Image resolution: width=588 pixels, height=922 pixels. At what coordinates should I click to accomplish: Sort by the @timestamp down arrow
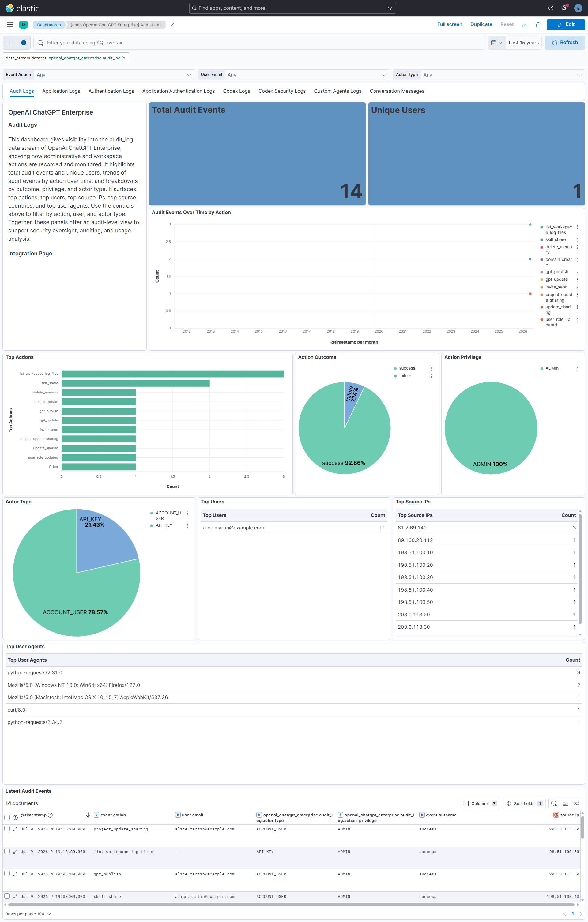88,815
